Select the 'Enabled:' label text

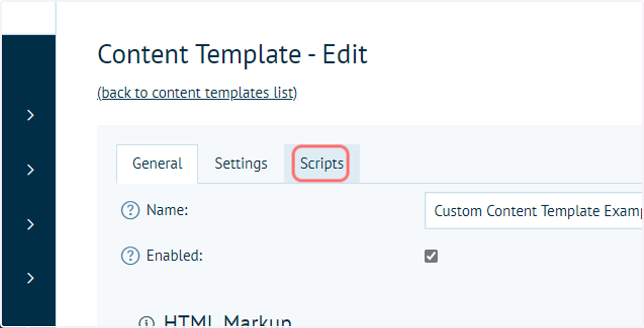(x=174, y=256)
